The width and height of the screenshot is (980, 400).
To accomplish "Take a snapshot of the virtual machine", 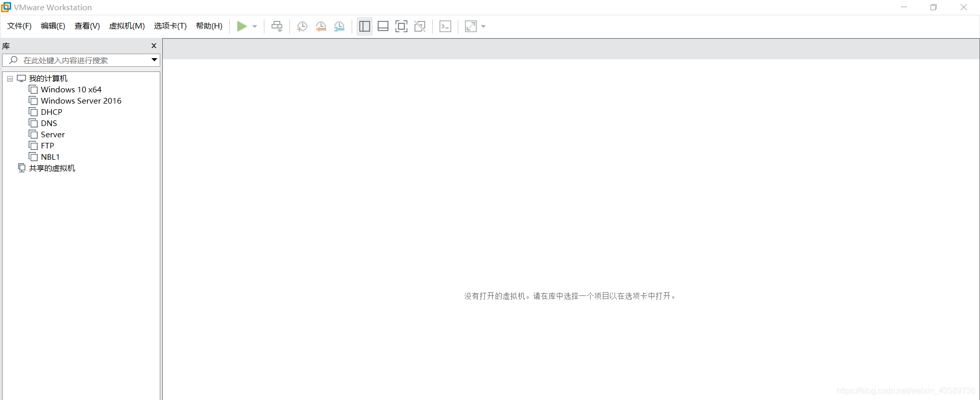I will coord(302,27).
